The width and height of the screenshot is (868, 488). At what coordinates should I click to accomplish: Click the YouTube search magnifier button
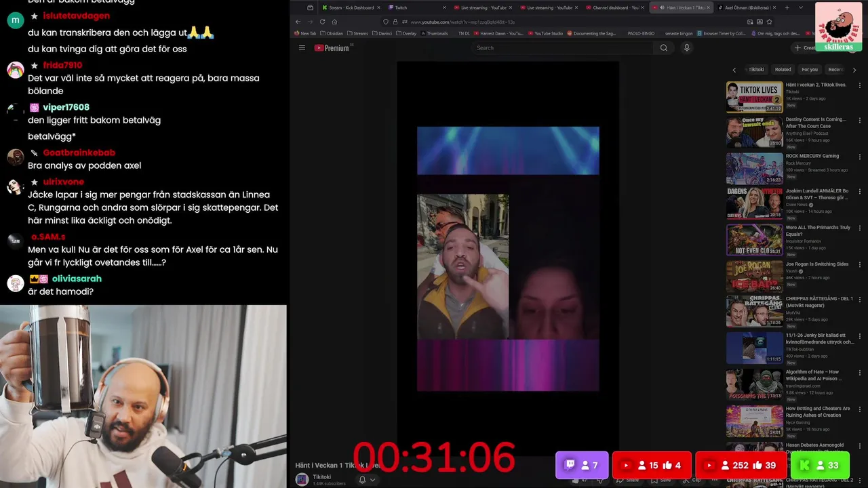pos(664,48)
